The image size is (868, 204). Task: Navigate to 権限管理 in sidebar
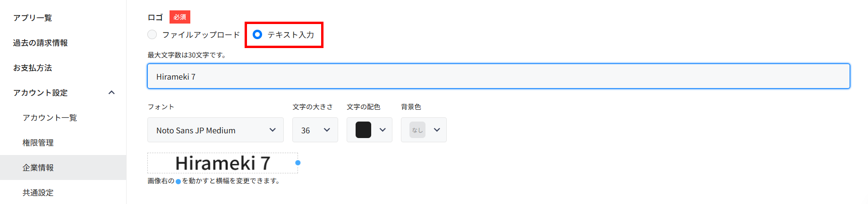coord(38,143)
